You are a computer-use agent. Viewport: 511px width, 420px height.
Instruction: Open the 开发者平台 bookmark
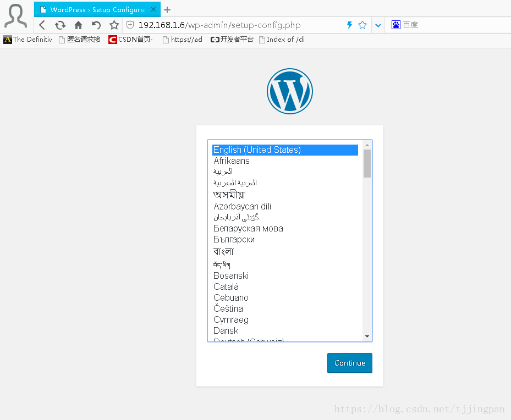click(232, 40)
